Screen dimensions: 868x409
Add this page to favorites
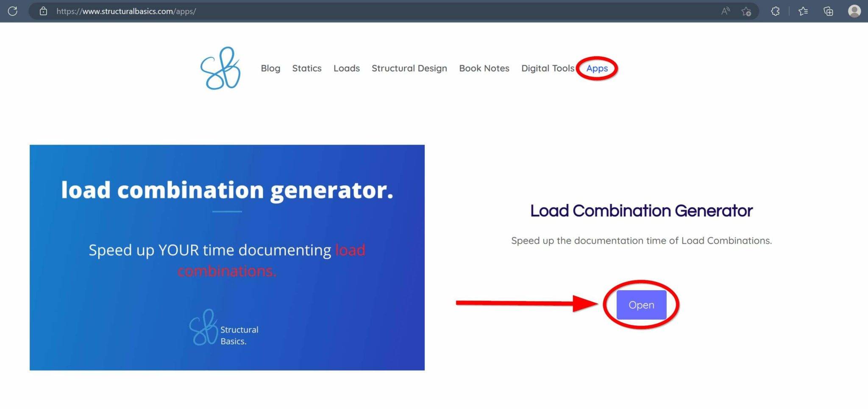(746, 11)
